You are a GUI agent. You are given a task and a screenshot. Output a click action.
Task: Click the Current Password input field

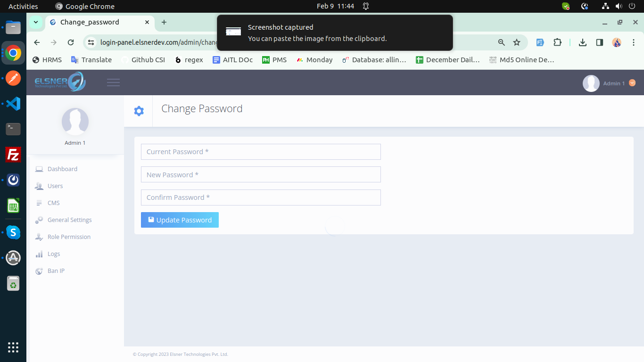pos(261,151)
